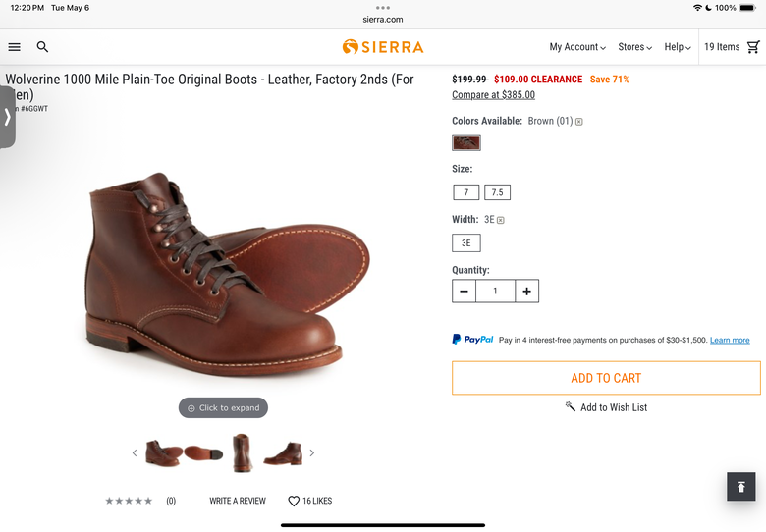
Task: Open the hamburger navigation menu
Action: 14,47
